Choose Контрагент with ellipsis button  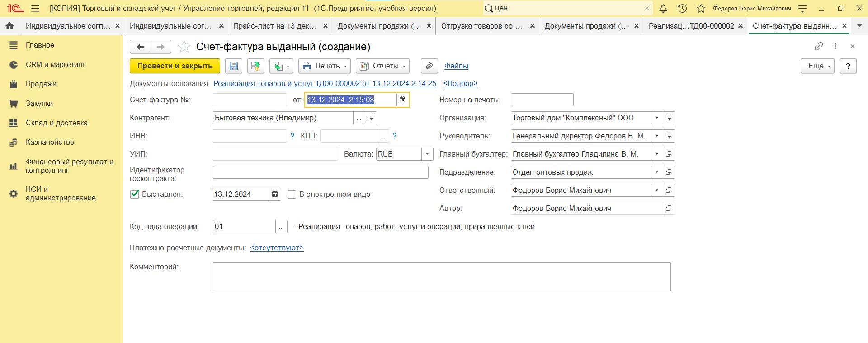tap(359, 118)
